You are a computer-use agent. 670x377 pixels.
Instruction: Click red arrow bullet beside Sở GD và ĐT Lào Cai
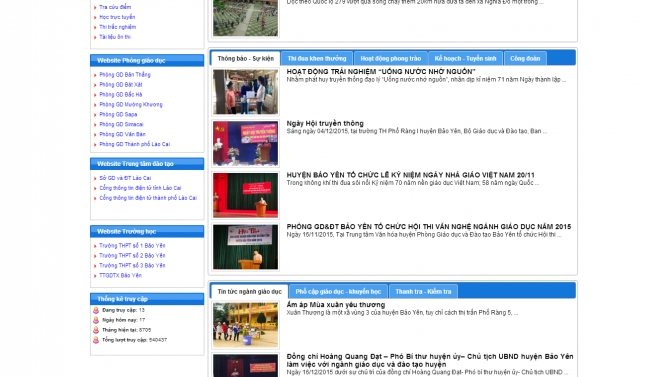click(x=95, y=178)
